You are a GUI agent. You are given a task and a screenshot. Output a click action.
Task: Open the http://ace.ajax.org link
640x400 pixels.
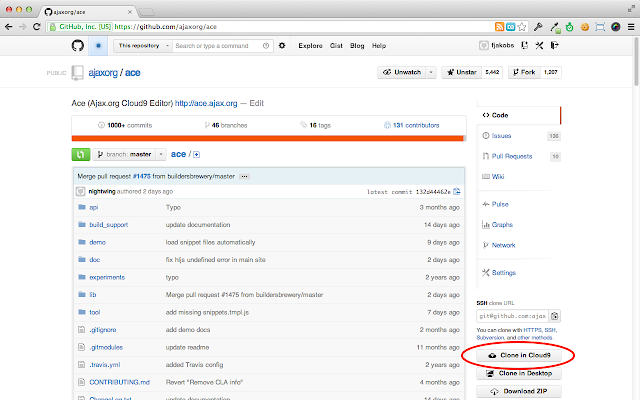pos(206,103)
